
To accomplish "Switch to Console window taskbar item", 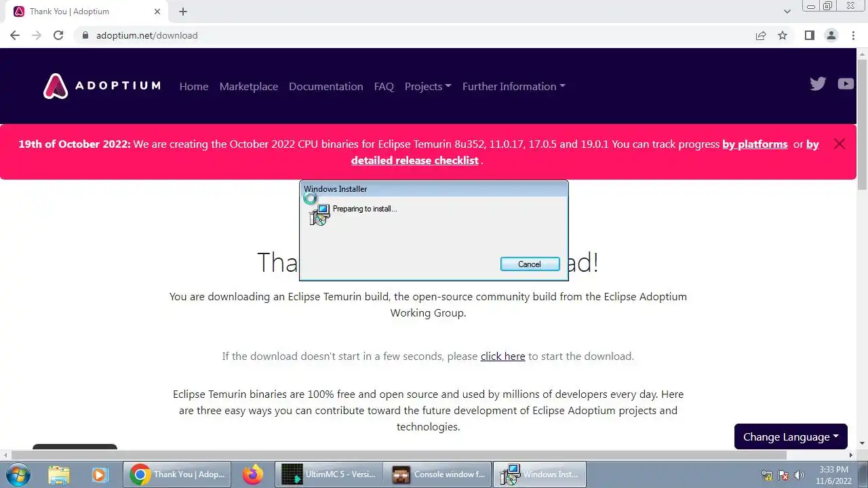I will 437,474.
